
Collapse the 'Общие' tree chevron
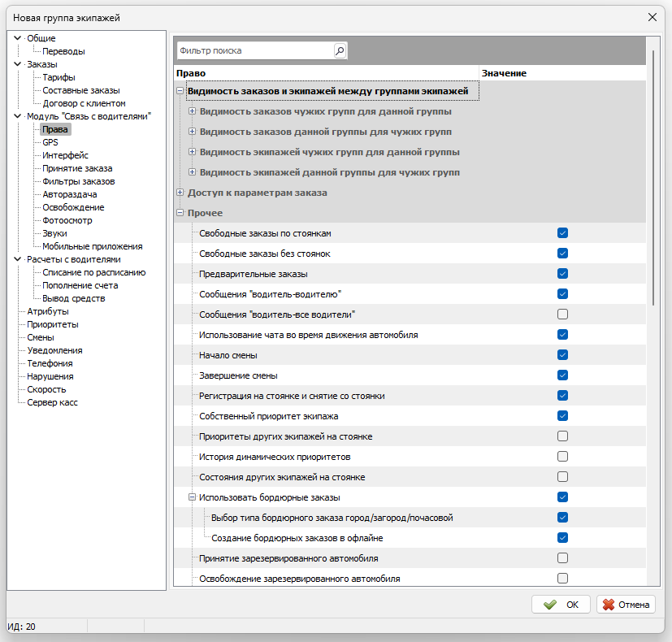18,38
